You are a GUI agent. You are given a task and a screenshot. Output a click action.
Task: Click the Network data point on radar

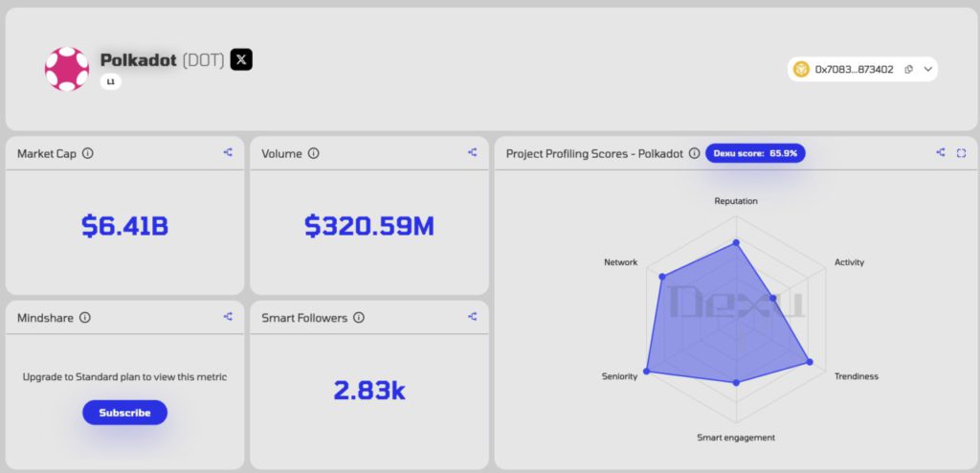662,276
